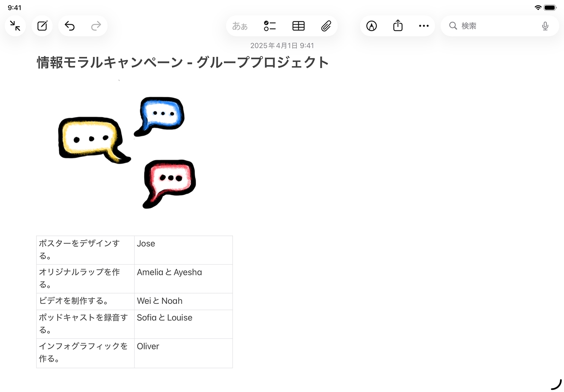Screen dimensions: 564x392
Task: Insert a checklist
Action: (x=269, y=26)
